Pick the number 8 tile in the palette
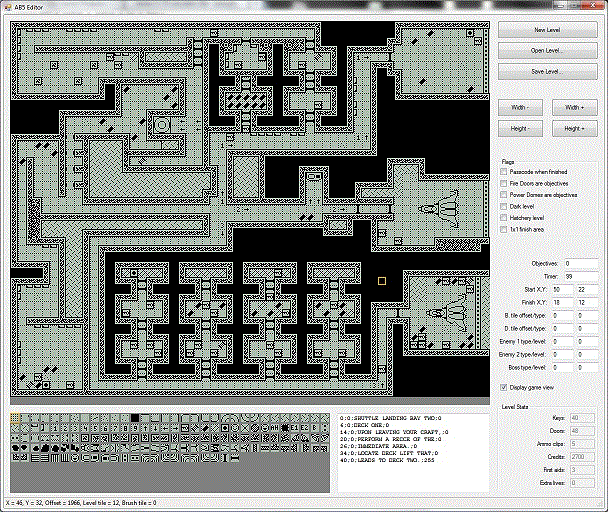Screen dimensions: 608x512 click(126, 428)
